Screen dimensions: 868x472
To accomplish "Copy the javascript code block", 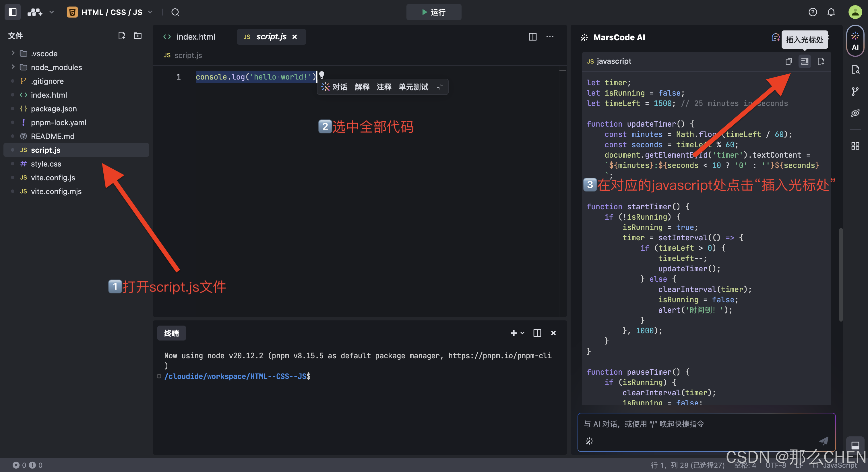I will tap(788, 61).
